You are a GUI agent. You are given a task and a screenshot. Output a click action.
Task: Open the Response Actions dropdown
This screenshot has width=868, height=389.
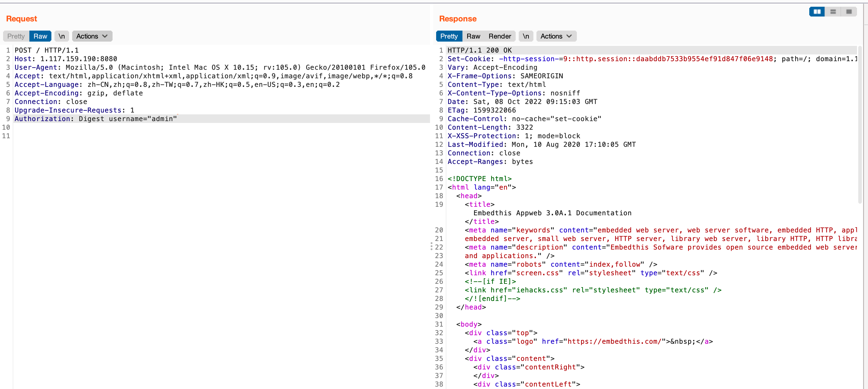click(x=556, y=36)
